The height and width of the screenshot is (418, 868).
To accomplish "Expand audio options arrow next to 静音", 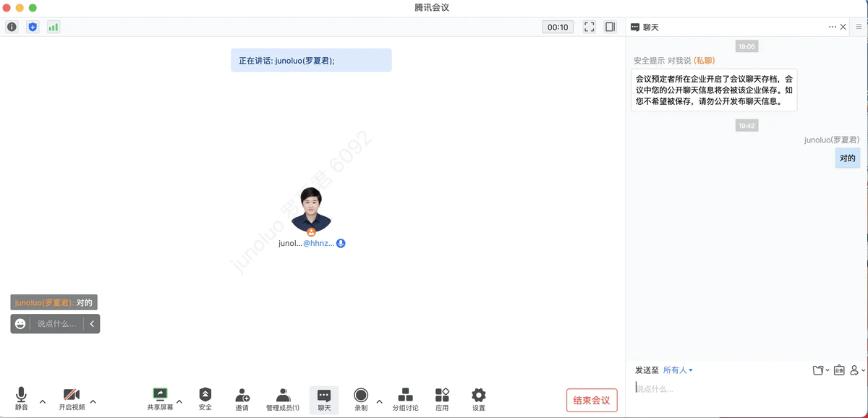I will click(42, 401).
